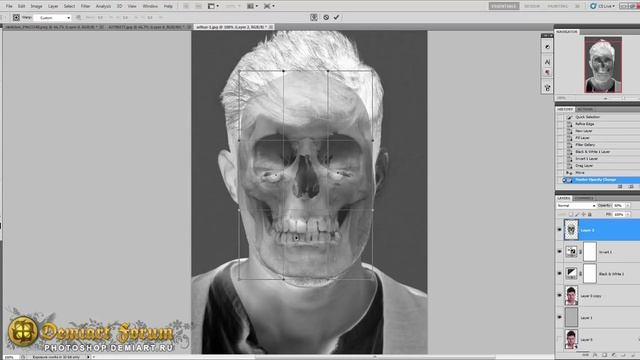Click the link icon on Invert 1 layer

[580, 252]
